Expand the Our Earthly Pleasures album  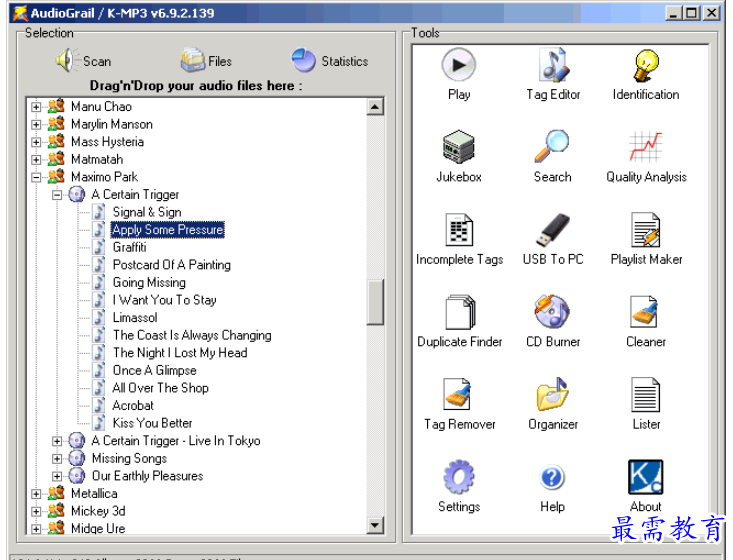point(57,476)
